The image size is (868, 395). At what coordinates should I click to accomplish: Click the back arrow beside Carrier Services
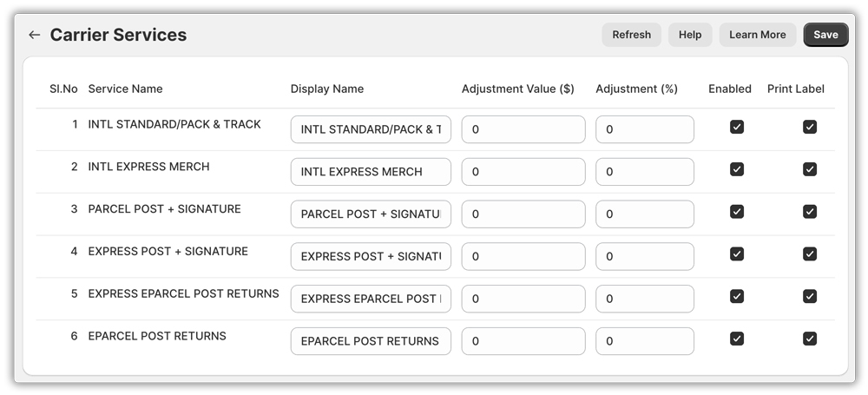[x=35, y=35]
